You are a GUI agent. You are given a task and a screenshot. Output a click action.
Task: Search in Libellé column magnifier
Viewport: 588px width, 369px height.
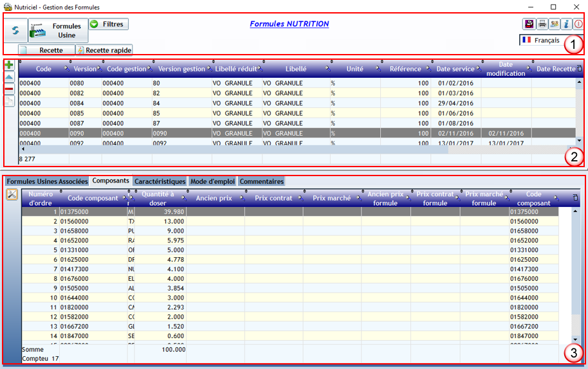(x=327, y=69)
